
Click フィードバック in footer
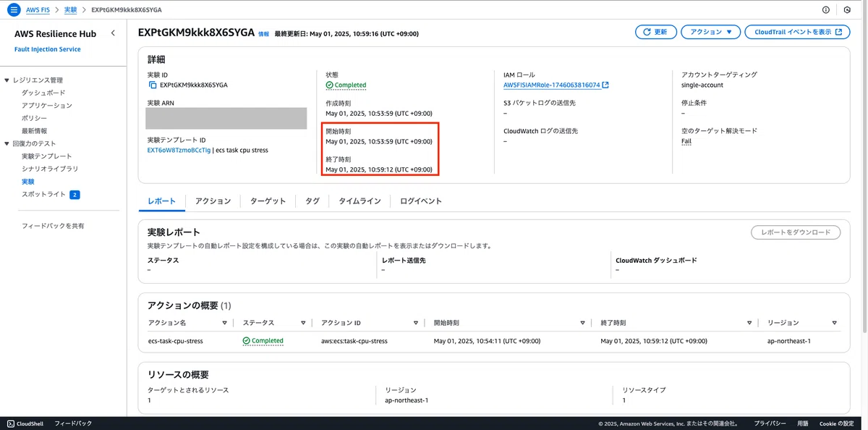[73, 423]
